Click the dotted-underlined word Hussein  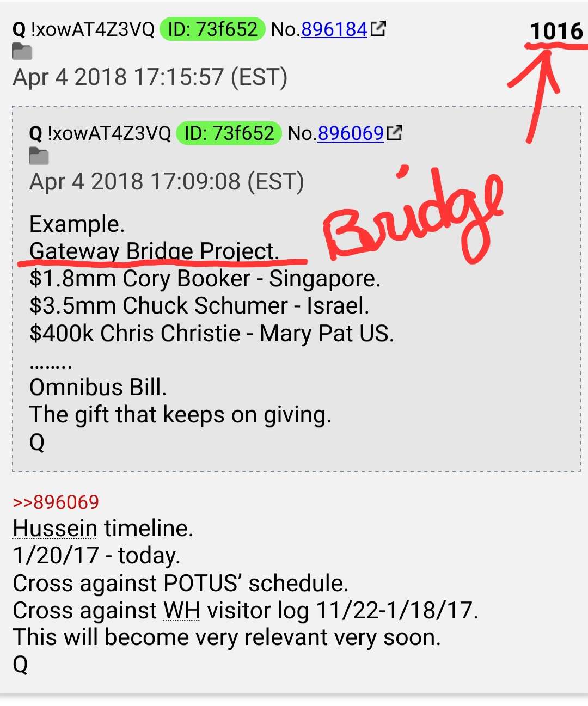(x=55, y=529)
